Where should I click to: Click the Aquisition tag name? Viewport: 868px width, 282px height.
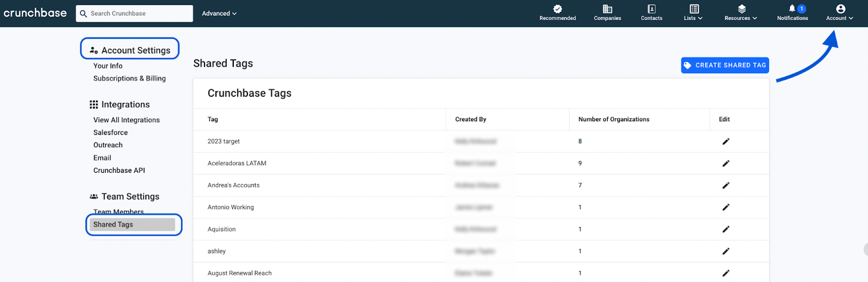(x=221, y=229)
